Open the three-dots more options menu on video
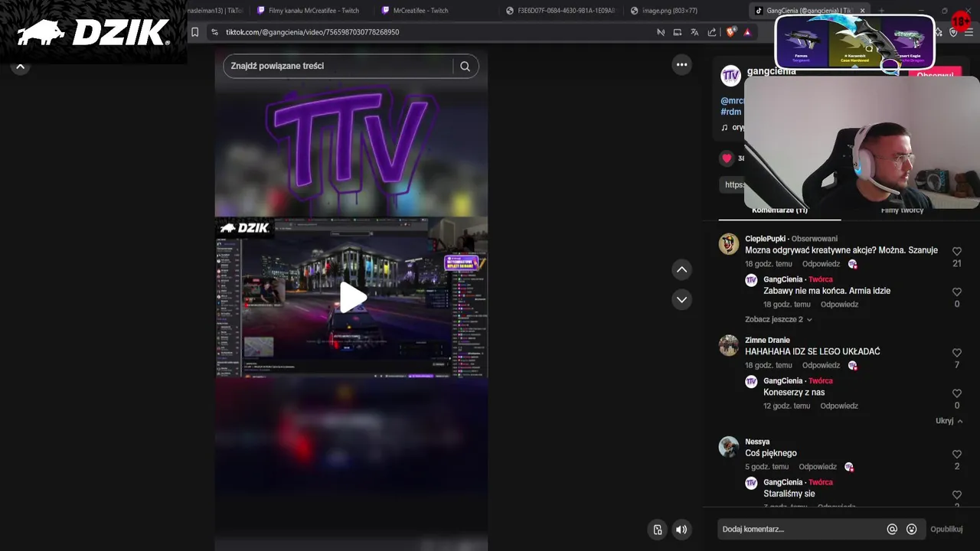Screen dimensions: 980x551 [681, 65]
